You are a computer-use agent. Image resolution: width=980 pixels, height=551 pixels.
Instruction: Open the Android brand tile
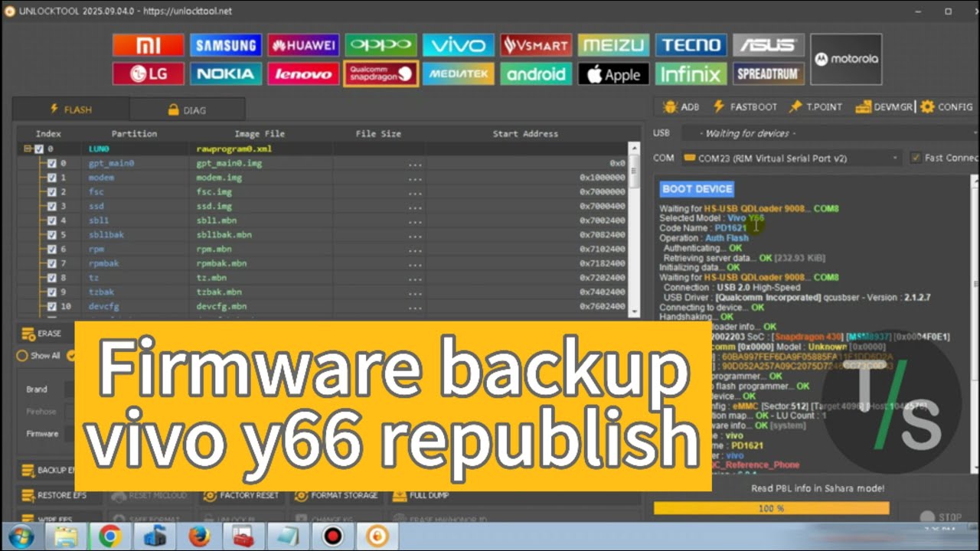536,73
